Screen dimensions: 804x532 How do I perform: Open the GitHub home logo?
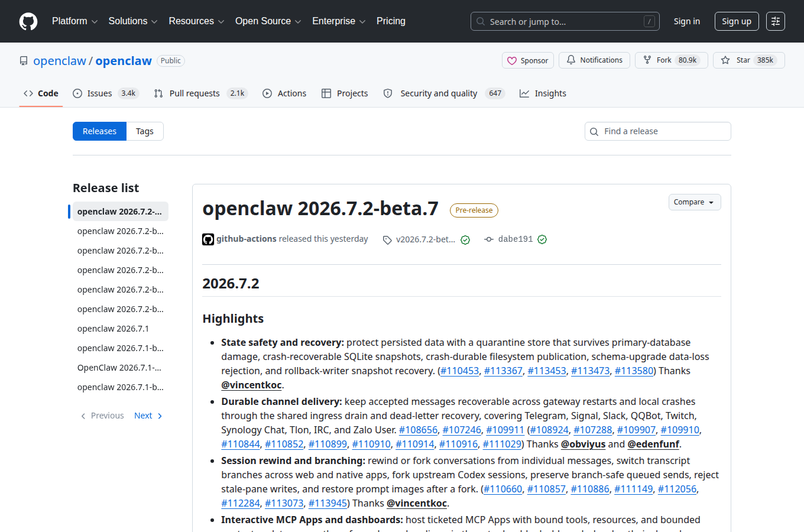(28, 21)
